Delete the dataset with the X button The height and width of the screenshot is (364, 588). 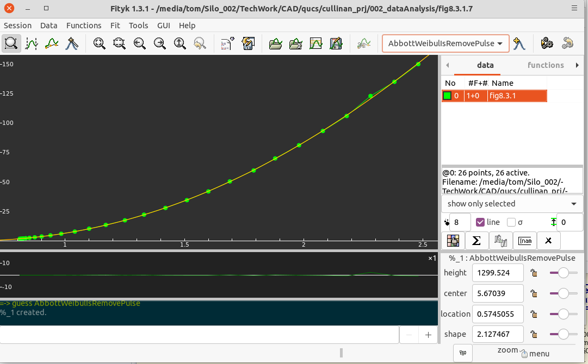click(548, 241)
